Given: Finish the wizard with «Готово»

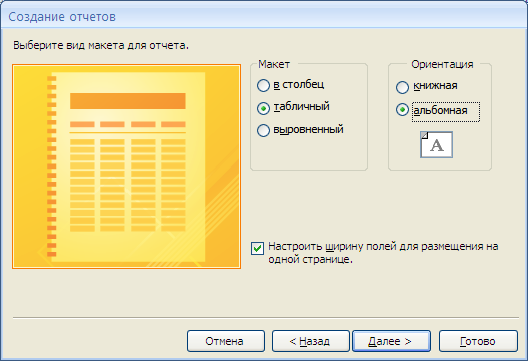Looking at the screenshot, I should coord(478,341).
